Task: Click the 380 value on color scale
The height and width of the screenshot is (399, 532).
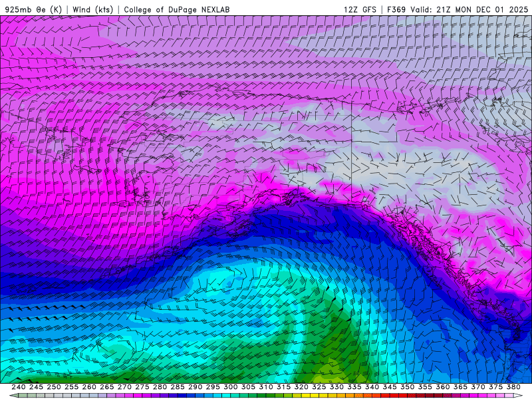Action: [513, 387]
